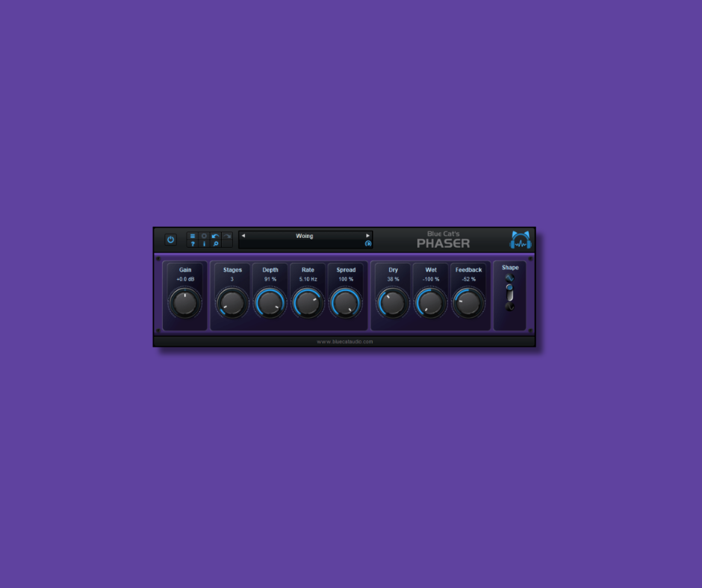
Task: Toggle the plugin power button
Action: click(x=170, y=239)
